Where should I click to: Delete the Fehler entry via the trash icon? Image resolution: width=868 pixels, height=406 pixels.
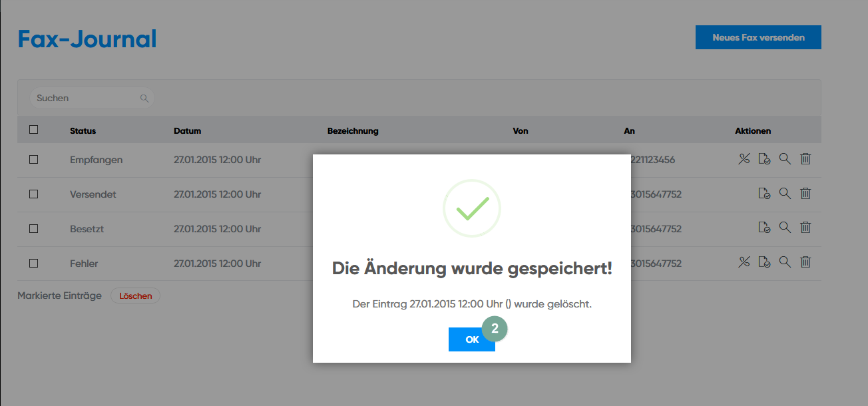pyautogui.click(x=805, y=262)
